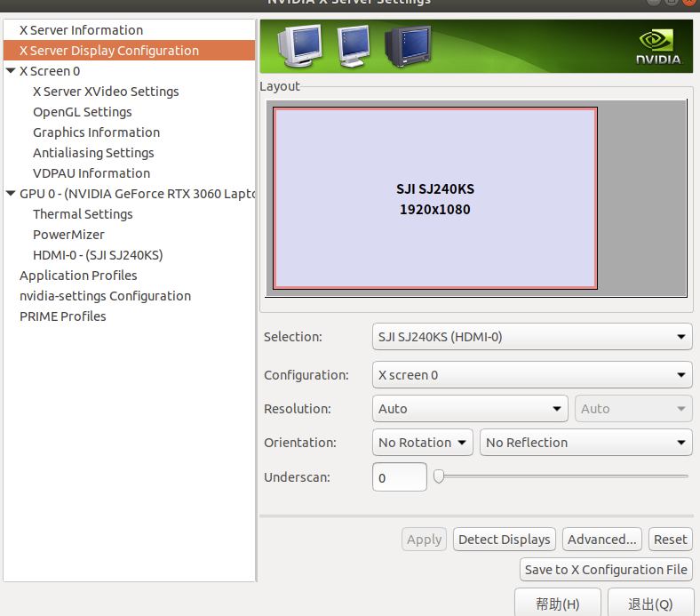Select X Server Display Configuration entry
Image resolution: width=700 pixels, height=616 pixels.
[129, 51]
